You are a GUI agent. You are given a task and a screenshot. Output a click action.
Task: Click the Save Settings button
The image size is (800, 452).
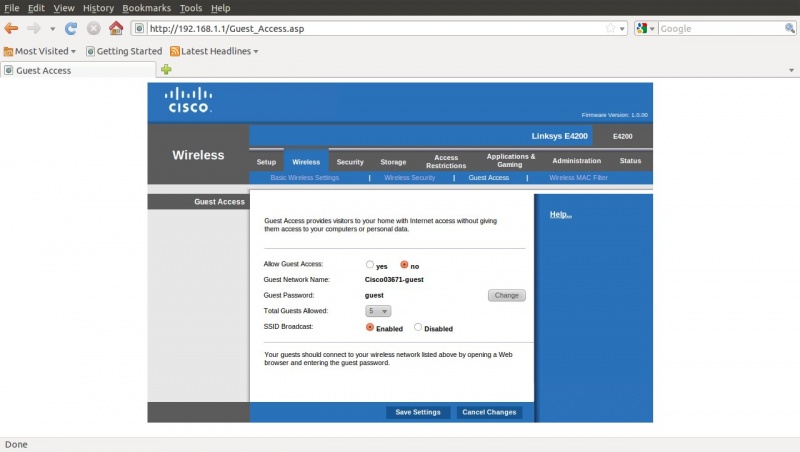point(417,412)
